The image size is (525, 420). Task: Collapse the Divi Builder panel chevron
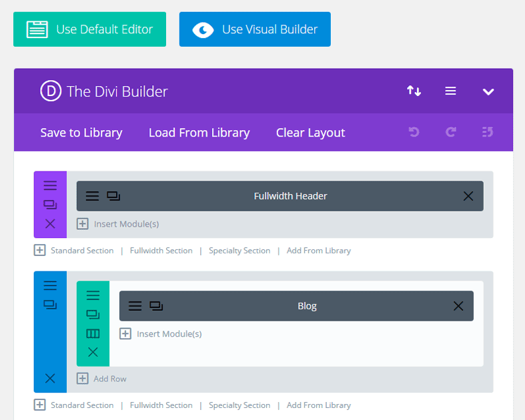(x=488, y=91)
